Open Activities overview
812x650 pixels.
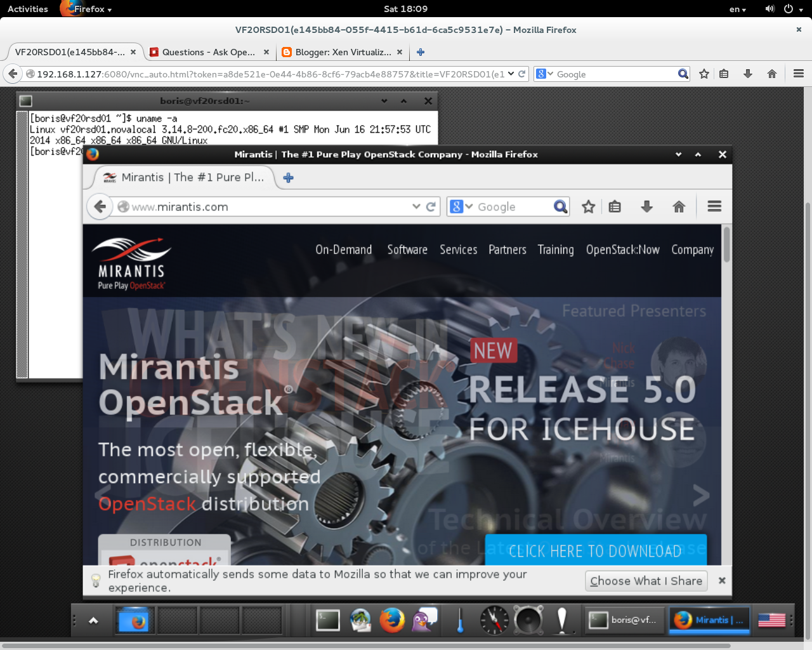pos(28,9)
